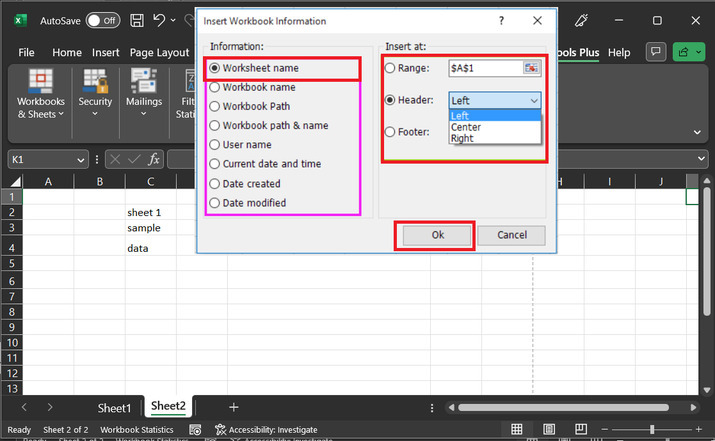Choose the Workbook Path option

pyautogui.click(x=249, y=106)
